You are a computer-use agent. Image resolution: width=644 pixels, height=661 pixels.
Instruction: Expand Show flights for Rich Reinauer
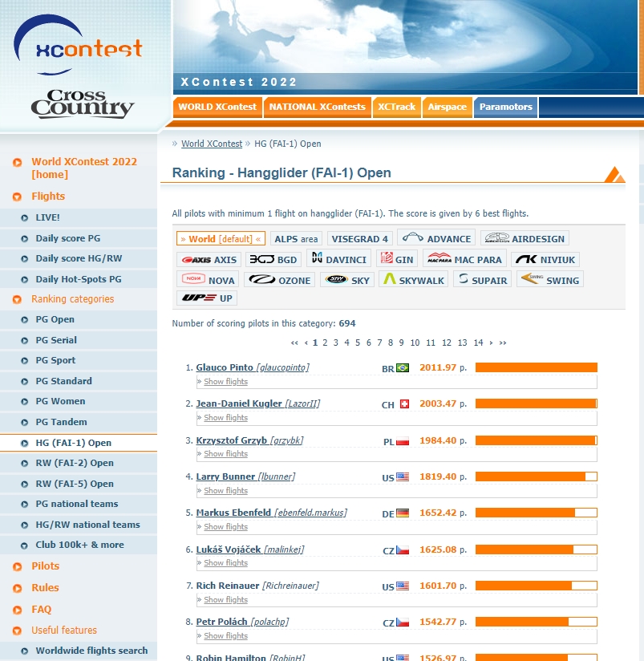tap(225, 600)
